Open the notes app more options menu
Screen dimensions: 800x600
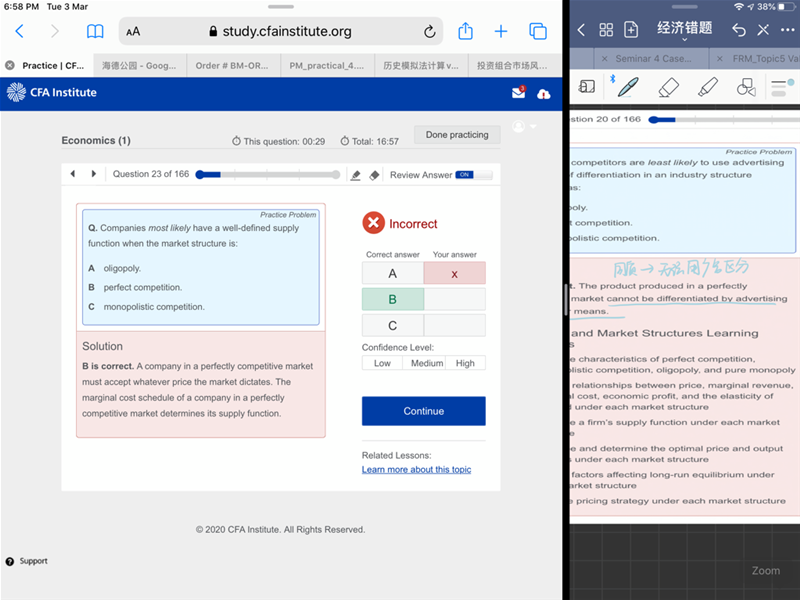pyautogui.click(x=788, y=30)
